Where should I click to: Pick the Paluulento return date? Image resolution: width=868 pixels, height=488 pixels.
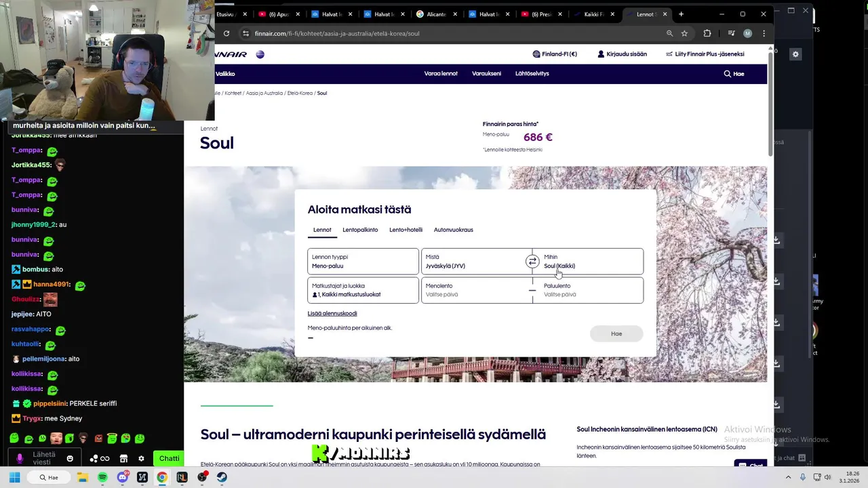[x=588, y=290]
